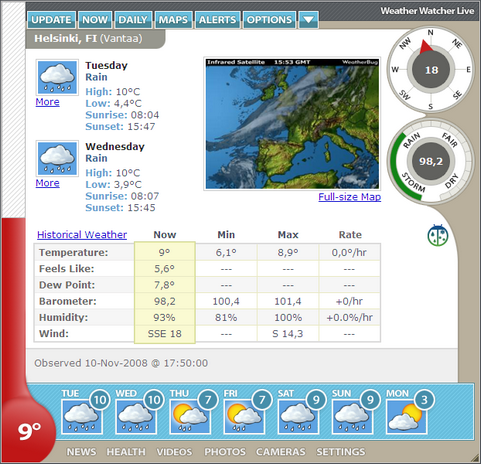Open the MAPS tab
481x464 pixels.
pos(173,20)
